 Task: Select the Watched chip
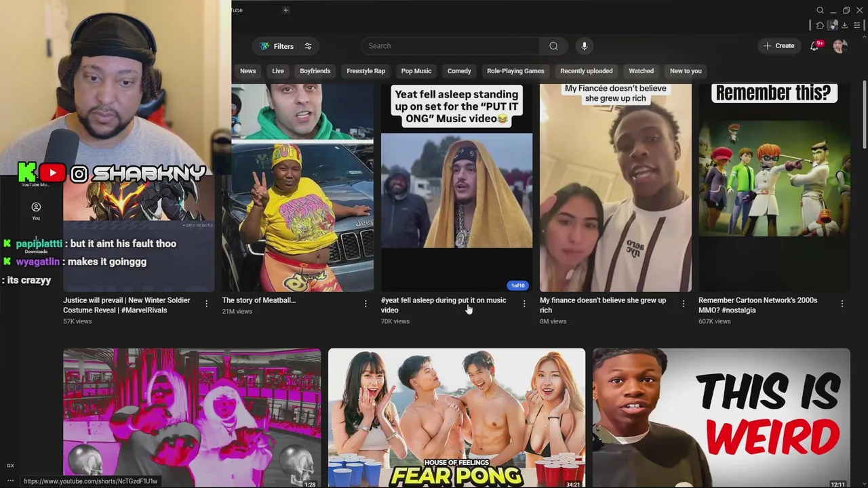click(x=641, y=71)
